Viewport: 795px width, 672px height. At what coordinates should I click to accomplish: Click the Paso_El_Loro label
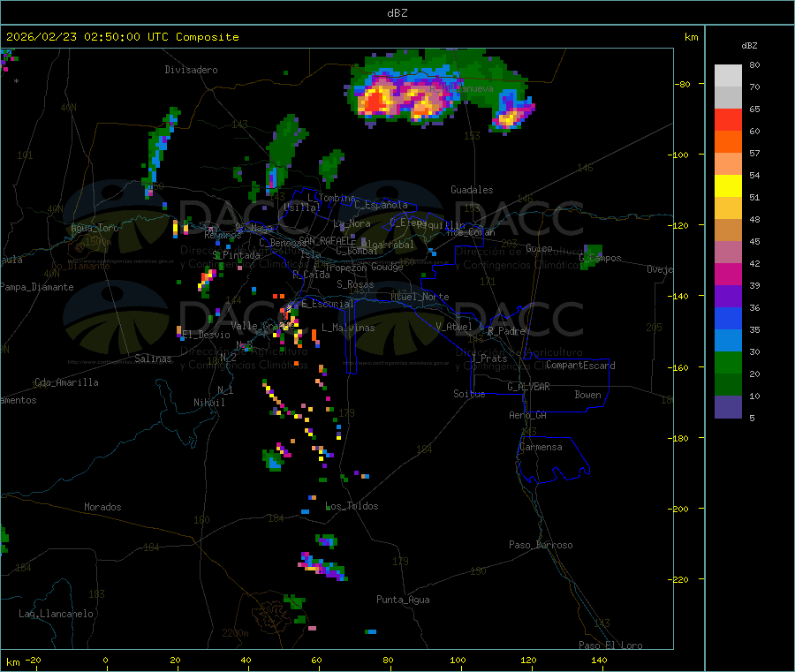click(611, 646)
